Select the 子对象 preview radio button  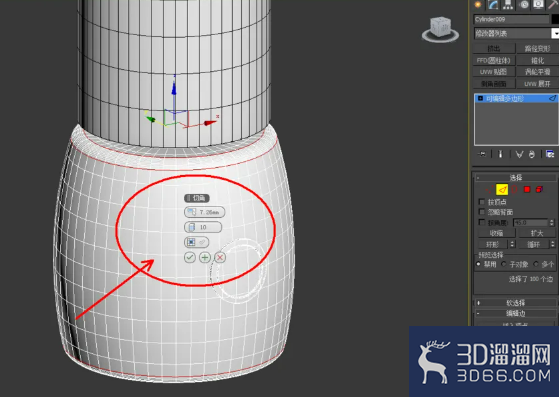pyautogui.click(x=504, y=264)
